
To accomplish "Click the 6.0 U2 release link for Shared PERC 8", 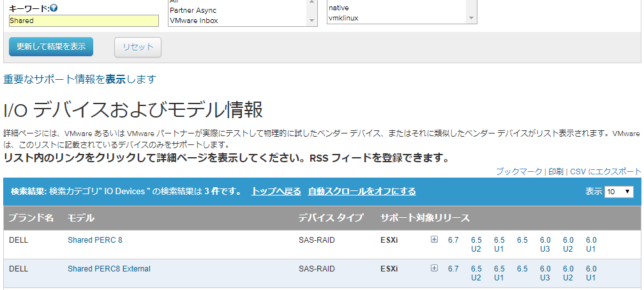I will [568, 245].
